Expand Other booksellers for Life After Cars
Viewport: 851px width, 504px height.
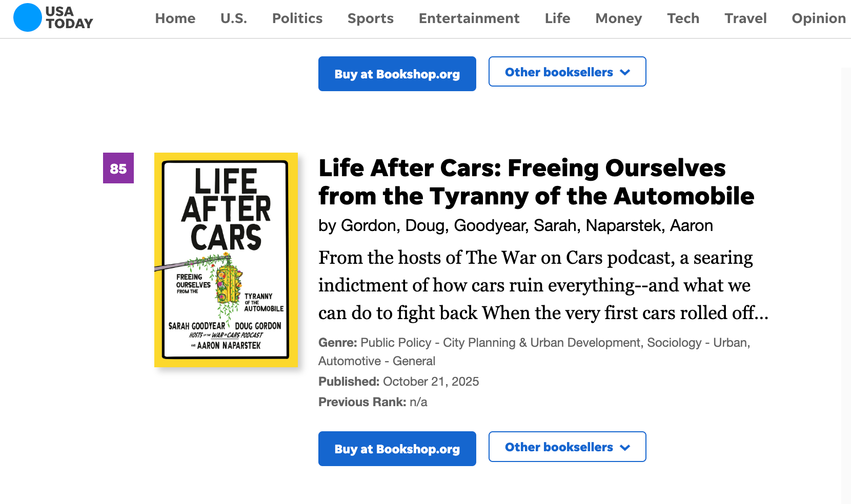[567, 447]
